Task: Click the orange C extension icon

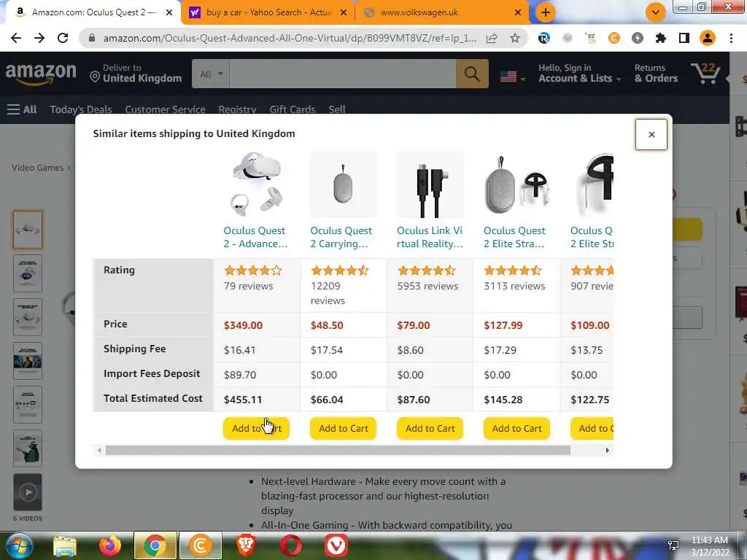Action: coord(614,38)
